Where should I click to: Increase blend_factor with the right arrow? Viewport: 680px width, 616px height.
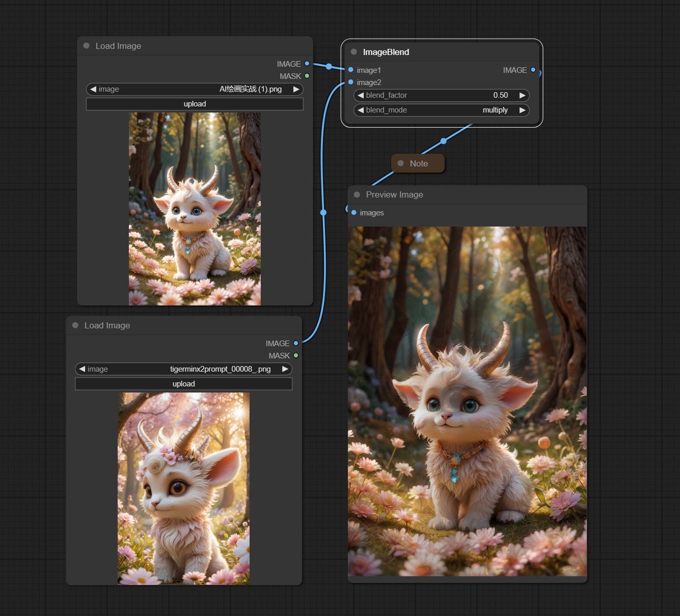pos(522,95)
